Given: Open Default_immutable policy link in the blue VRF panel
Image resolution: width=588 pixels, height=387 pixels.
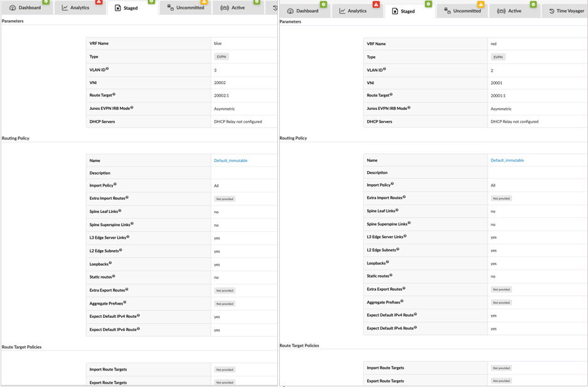Looking at the screenshot, I should coord(231,160).
